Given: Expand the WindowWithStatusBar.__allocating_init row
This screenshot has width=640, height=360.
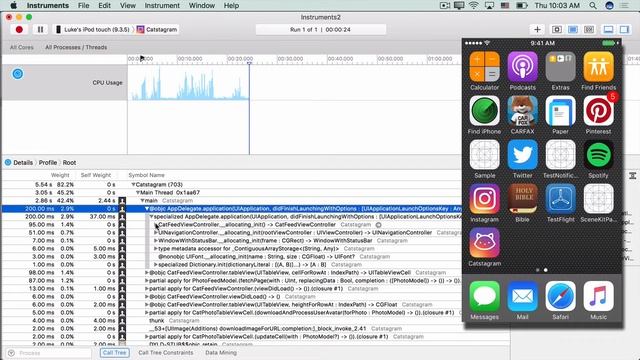Looking at the screenshot, I should (156, 241).
